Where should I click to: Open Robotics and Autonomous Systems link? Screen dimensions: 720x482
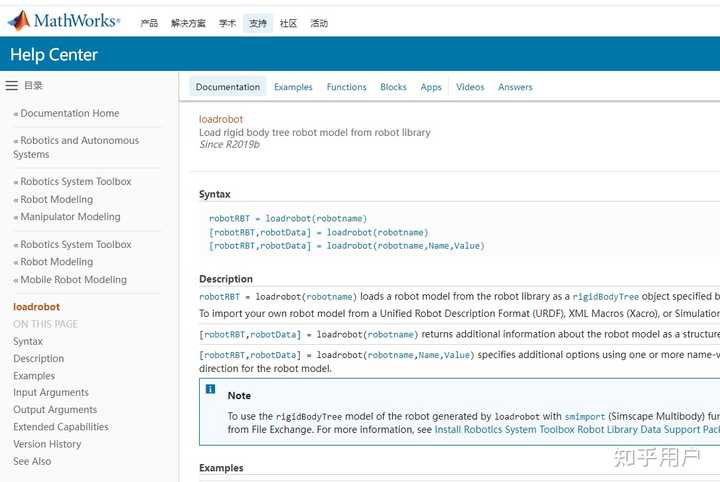click(x=76, y=147)
